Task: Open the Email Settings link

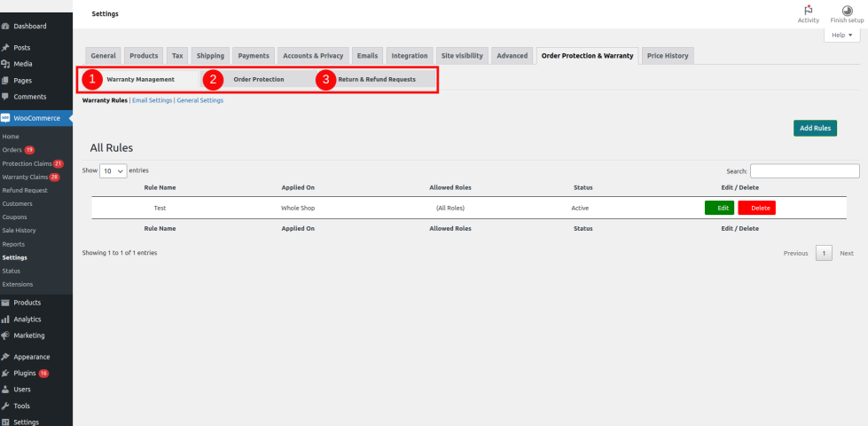Action: coord(152,100)
